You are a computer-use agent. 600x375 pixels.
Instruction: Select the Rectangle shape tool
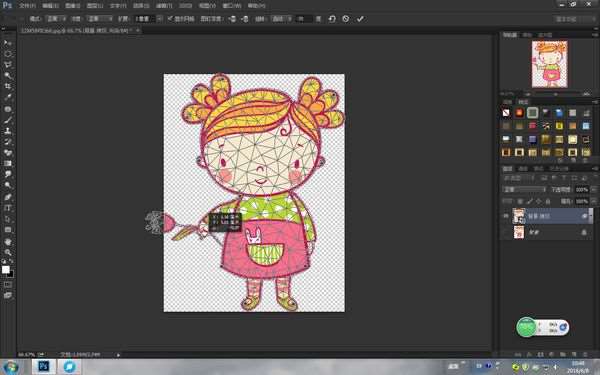pyautogui.click(x=8, y=230)
